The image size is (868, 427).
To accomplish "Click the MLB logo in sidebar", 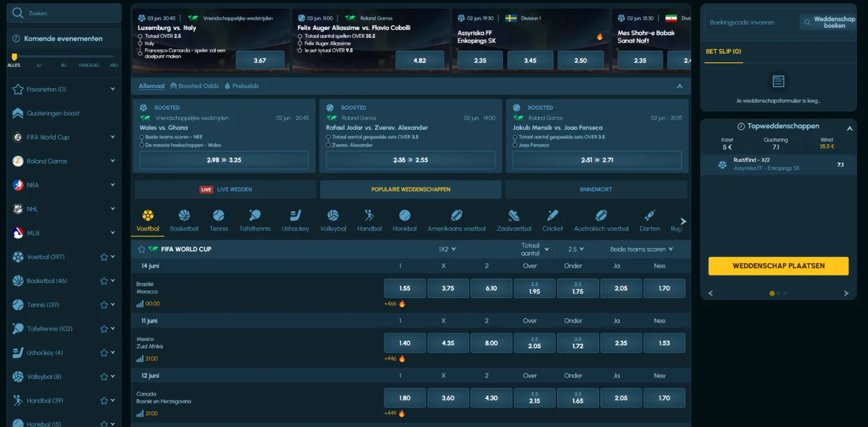I will tap(18, 233).
